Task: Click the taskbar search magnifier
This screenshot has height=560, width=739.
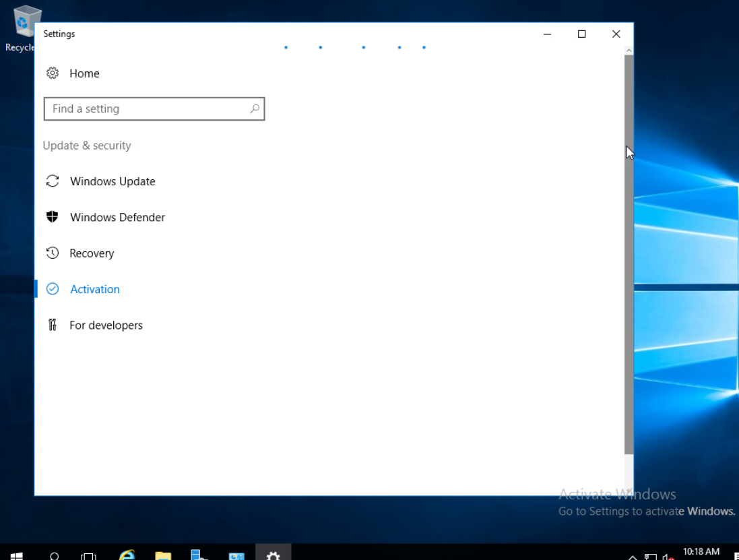Action: pyautogui.click(x=55, y=555)
